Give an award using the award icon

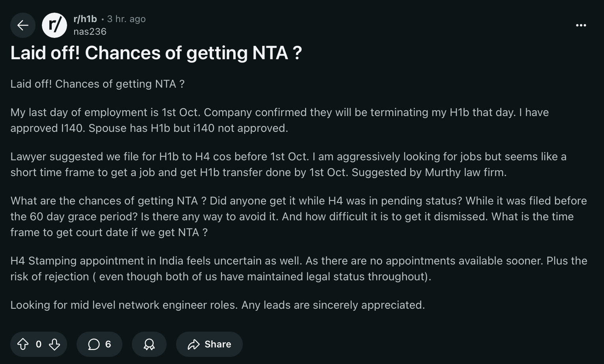149,344
